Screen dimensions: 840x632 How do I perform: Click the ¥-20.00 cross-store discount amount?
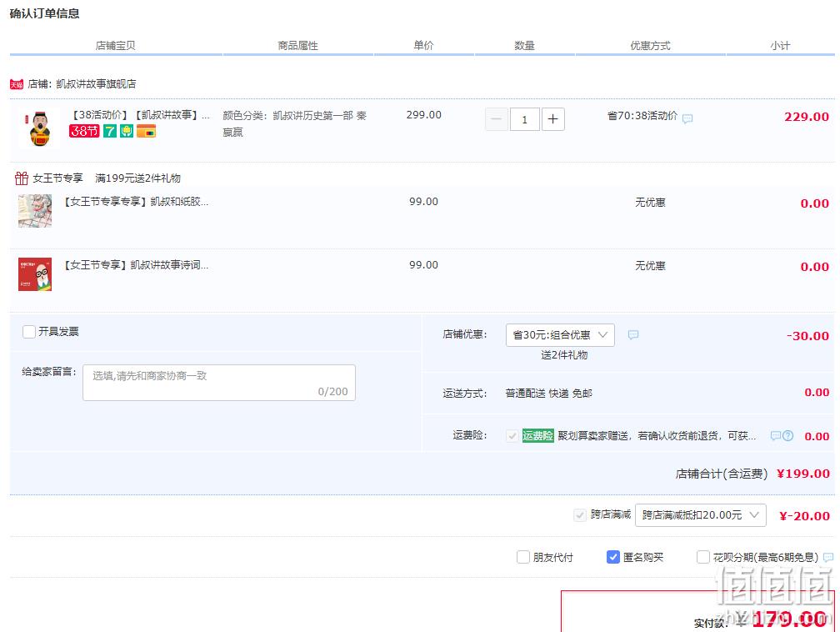tap(804, 516)
